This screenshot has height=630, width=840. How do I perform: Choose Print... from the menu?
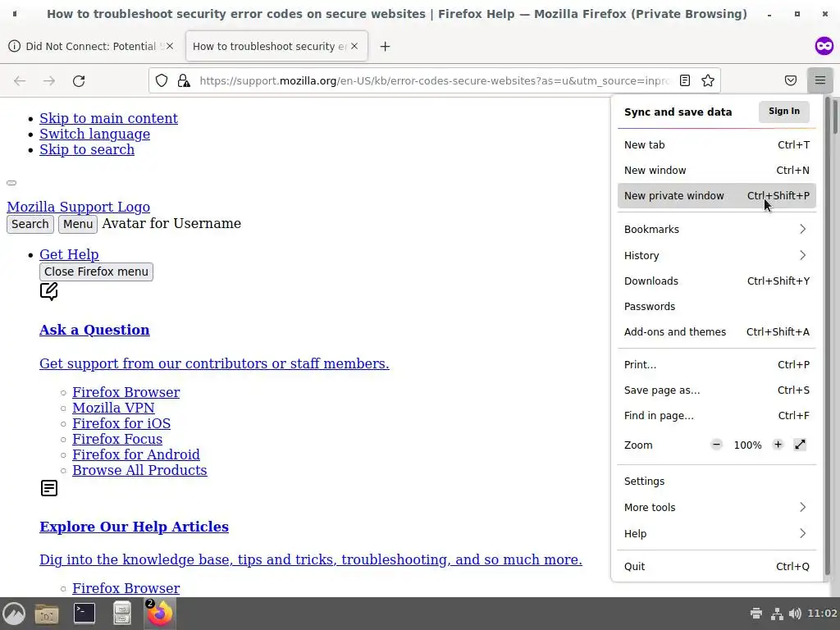716,365
